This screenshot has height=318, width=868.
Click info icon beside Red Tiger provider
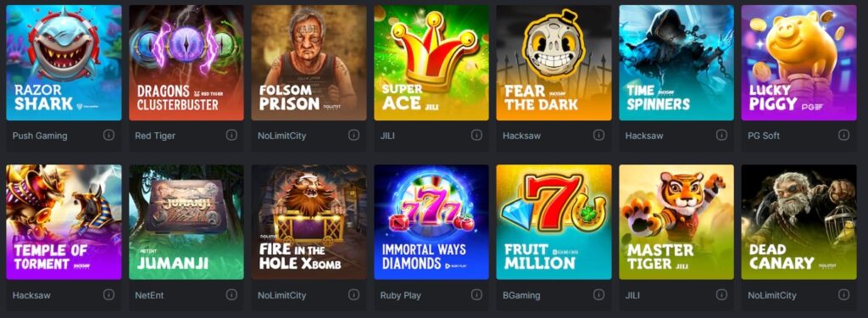[231, 135]
